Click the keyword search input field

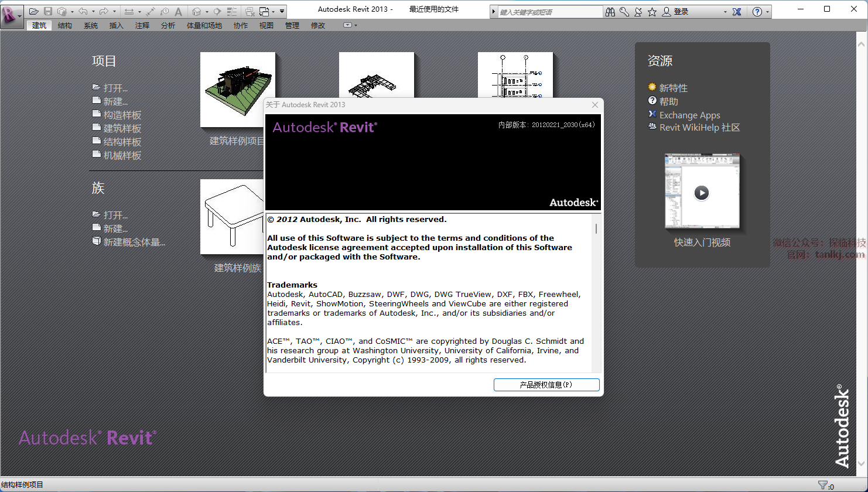click(549, 12)
